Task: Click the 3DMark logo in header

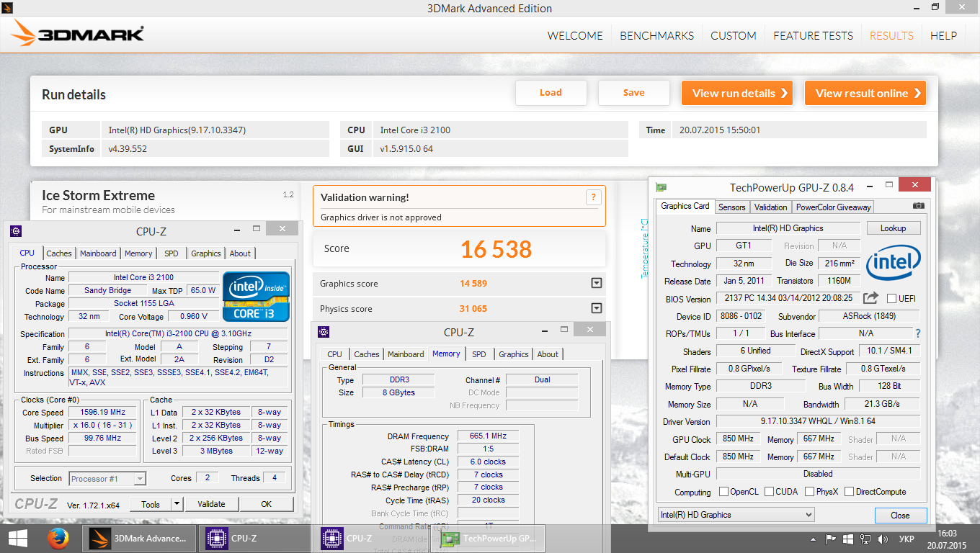Action: [77, 34]
